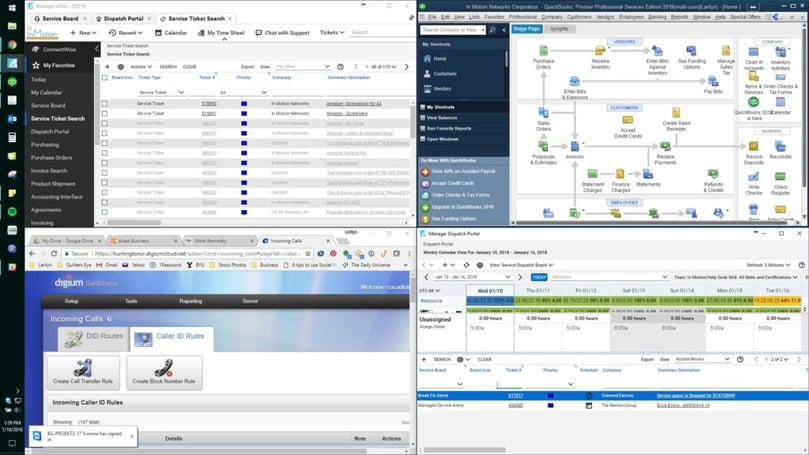809x455 pixels.
Task: Click TODAY button in Dispatch Portal
Action: [x=539, y=277]
